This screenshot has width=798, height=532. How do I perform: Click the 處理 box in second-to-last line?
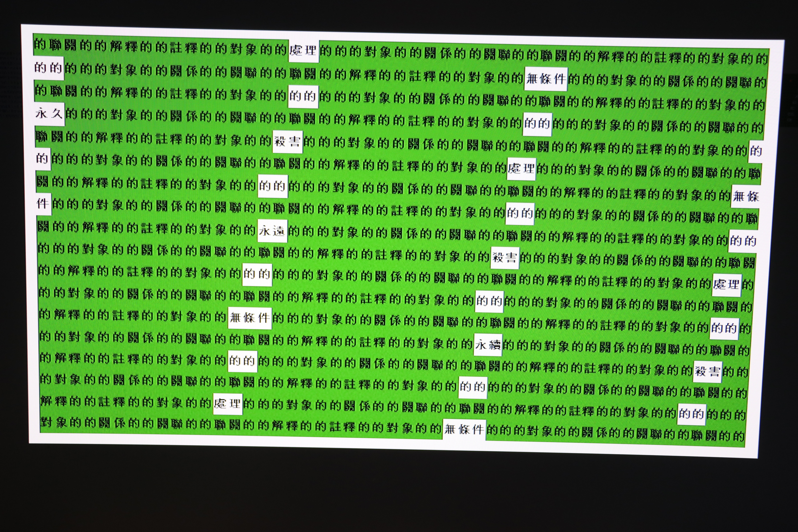pos(228,404)
